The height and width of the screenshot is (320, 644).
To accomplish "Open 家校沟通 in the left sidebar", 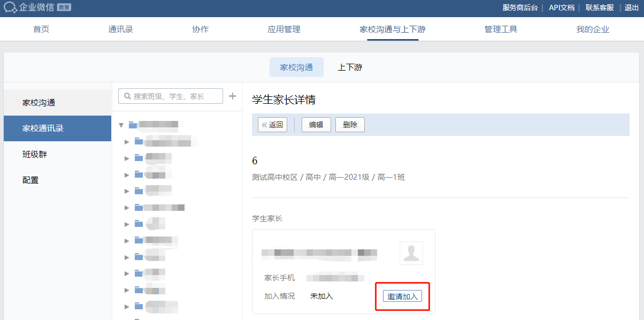I will (58, 103).
